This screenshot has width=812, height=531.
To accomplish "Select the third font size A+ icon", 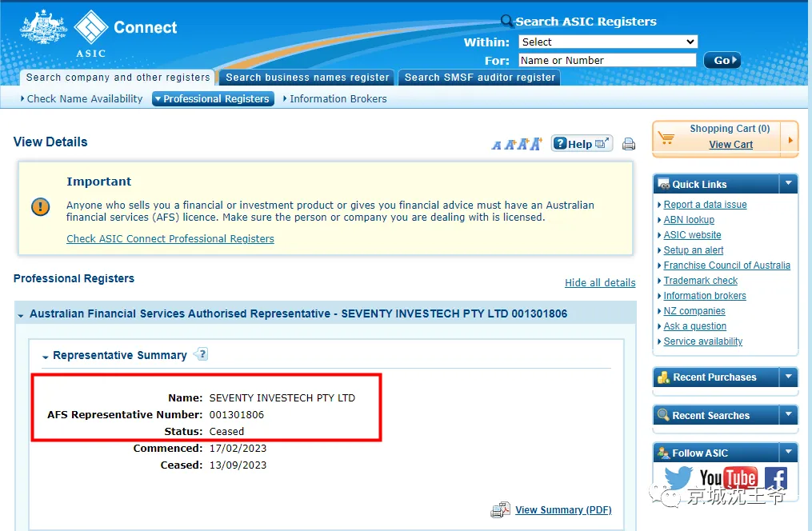I will pos(523,144).
